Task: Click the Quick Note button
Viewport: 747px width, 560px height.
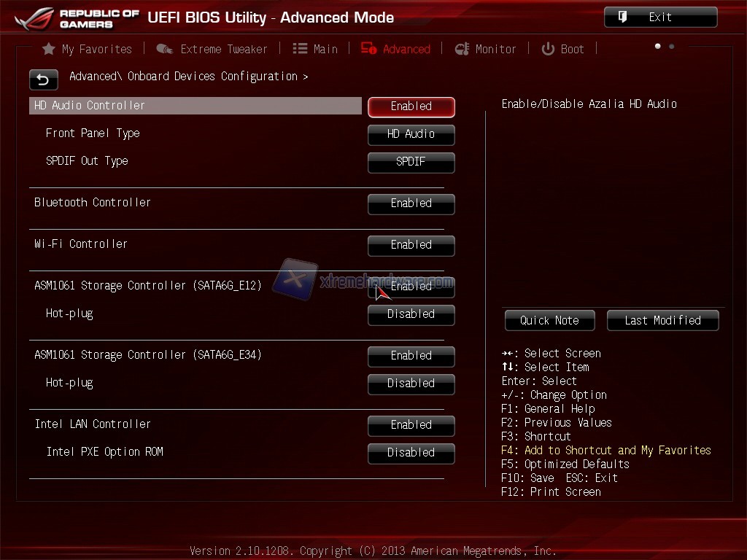Action: click(x=550, y=321)
